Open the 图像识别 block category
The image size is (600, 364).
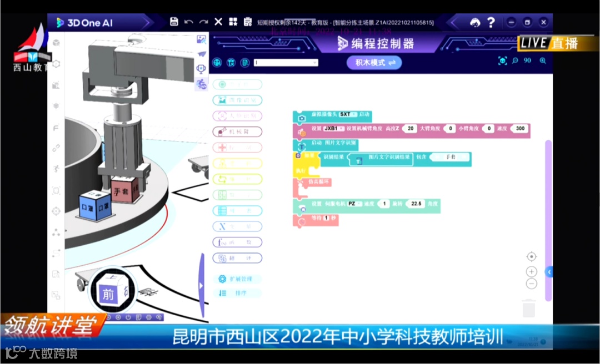[237, 100]
